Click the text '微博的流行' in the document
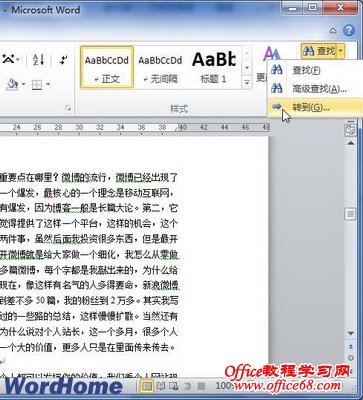 tap(84, 178)
